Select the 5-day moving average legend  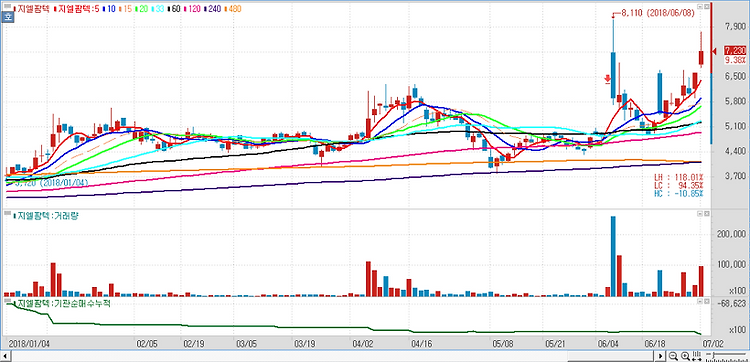coord(78,9)
